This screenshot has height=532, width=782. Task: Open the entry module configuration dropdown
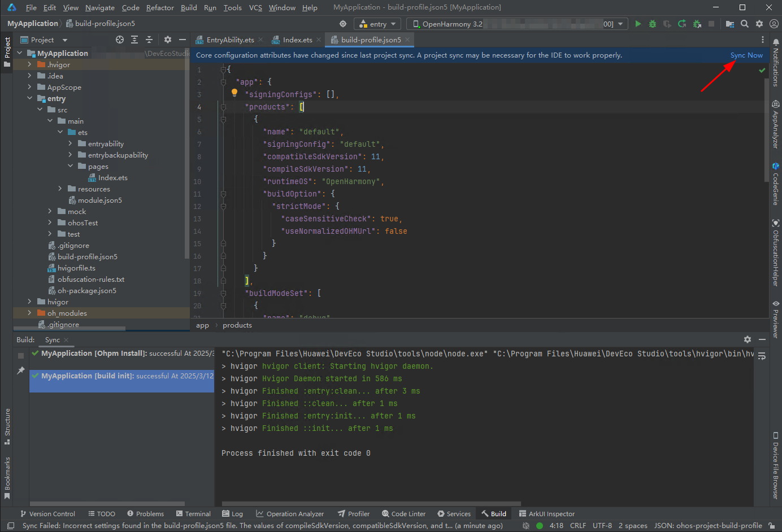[x=377, y=24]
